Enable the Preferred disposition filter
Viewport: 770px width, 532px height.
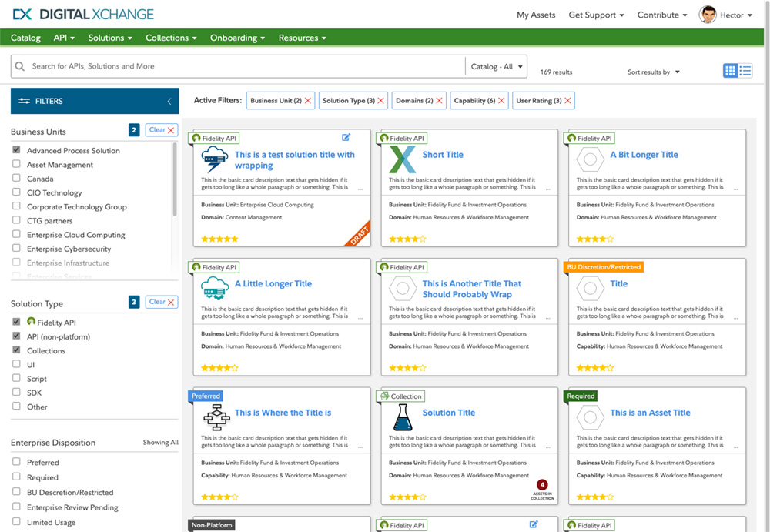18,463
